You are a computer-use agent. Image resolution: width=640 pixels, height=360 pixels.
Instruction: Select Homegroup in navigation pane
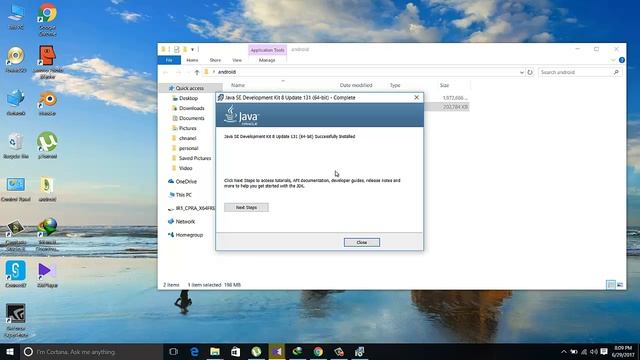point(189,235)
